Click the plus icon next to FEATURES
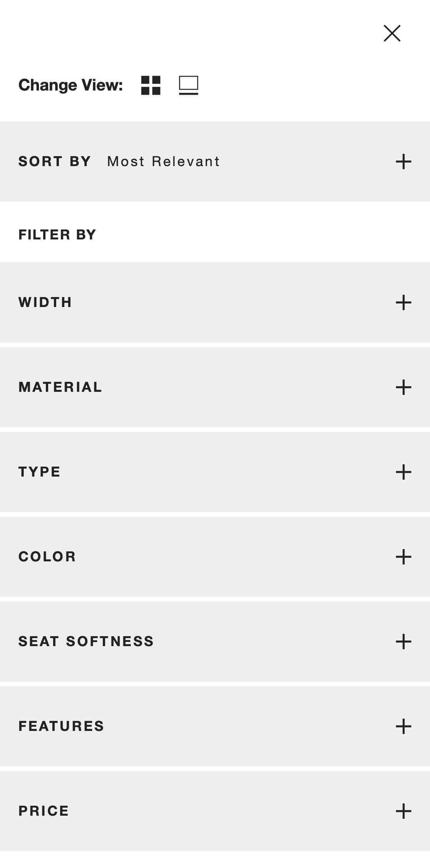 403,726
